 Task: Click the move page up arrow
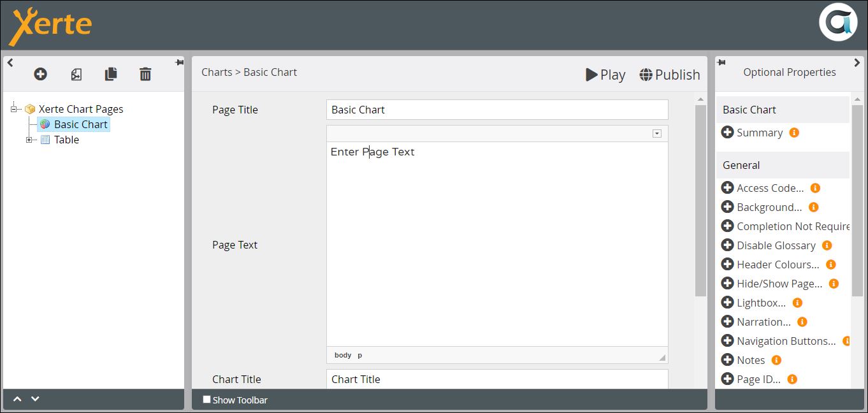[x=18, y=399]
